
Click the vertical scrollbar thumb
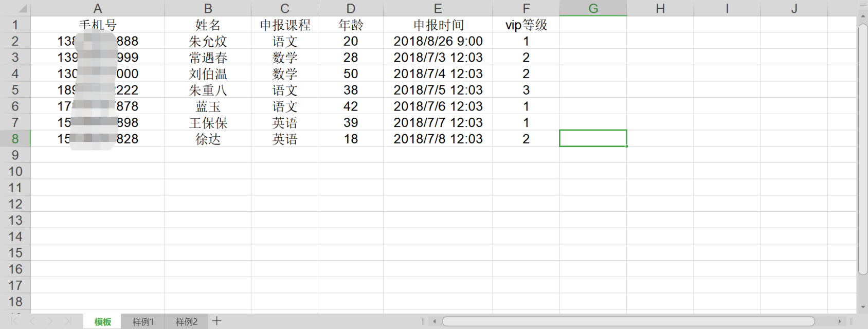[x=863, y=149]
